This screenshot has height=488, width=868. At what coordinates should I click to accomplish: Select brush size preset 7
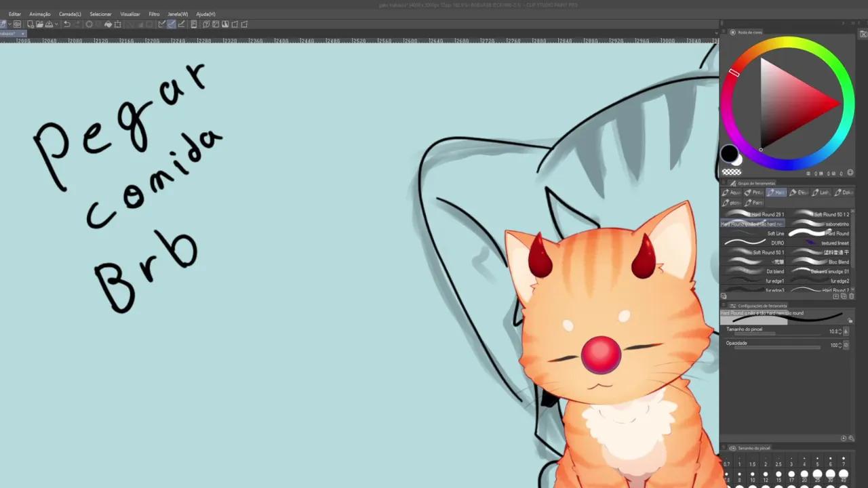click(x=844, y=461)
